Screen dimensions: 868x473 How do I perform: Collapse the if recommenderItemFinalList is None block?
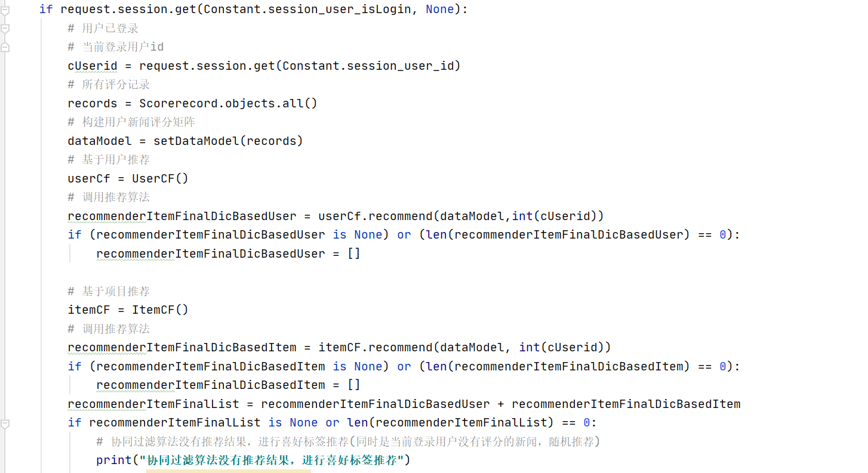tap(5, 423)
